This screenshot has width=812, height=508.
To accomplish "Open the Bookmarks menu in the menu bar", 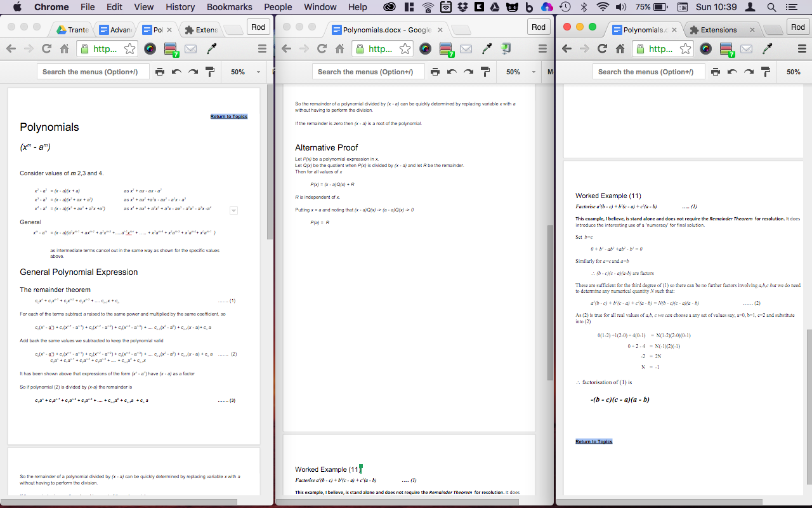I will click(229, 7).
